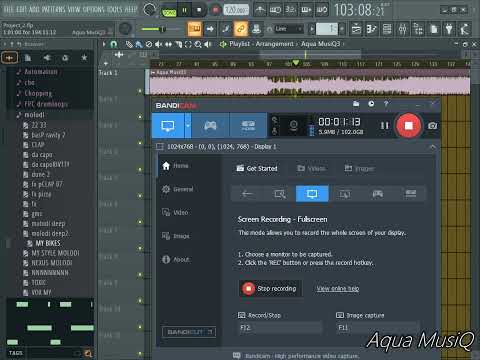480x360 pixels.
Task: Open the FL Studio Piano roll icon
Action: (x=371, y=29)
